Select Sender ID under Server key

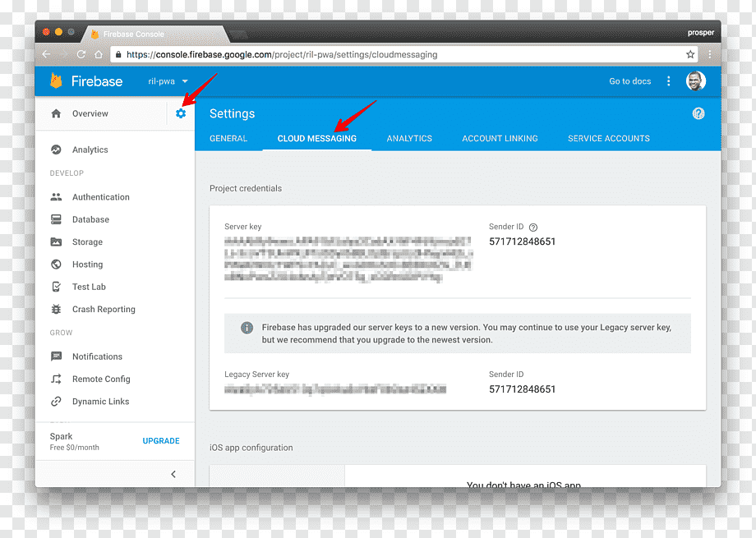pyautogui.click(x=522, y=241)
